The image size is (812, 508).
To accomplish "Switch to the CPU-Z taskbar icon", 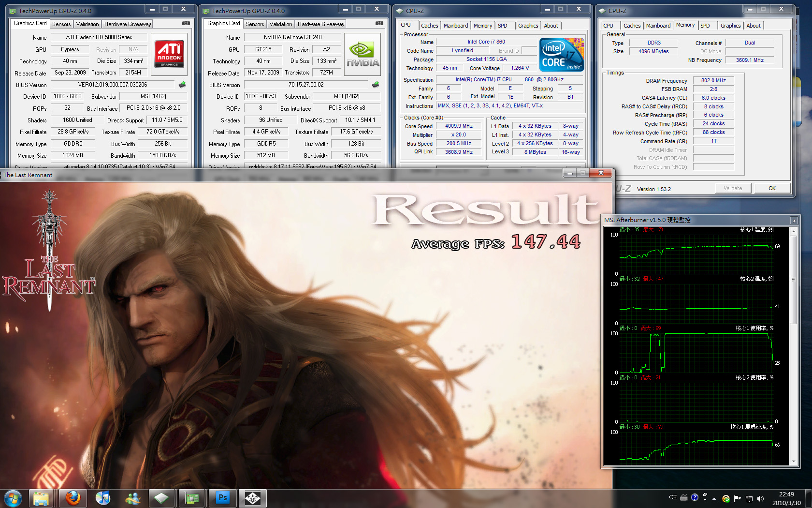I will coord(162,498).
